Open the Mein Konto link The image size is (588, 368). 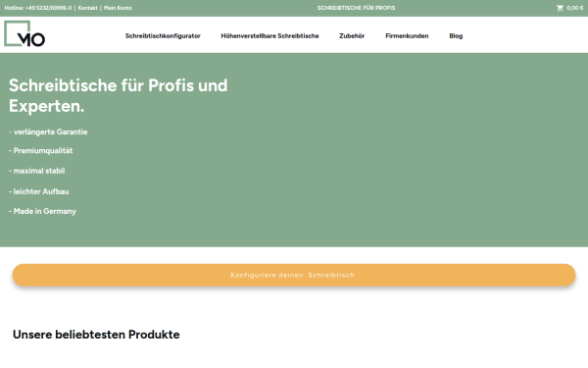click(x=118, y=8)
